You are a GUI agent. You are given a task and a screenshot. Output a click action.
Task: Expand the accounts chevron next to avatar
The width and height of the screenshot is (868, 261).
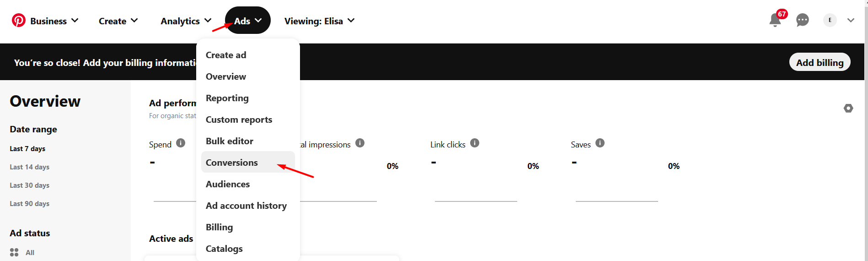[851, 20]
